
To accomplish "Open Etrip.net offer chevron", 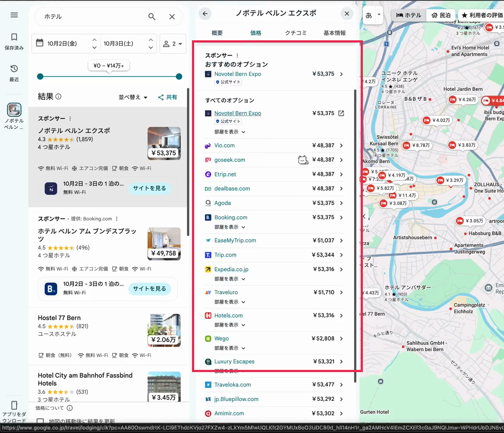I will tap(341, 174).
